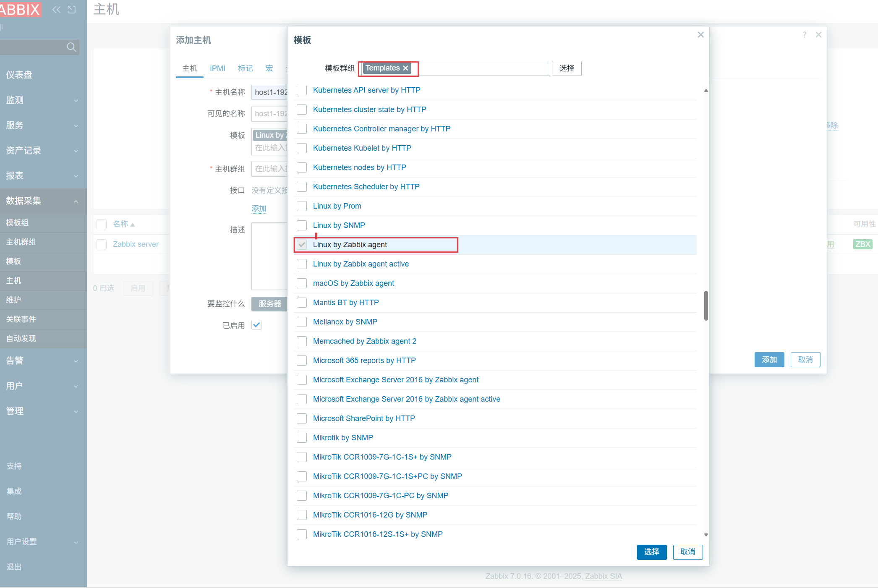Expand the 管理 sidebar menu

click(43, 411)
